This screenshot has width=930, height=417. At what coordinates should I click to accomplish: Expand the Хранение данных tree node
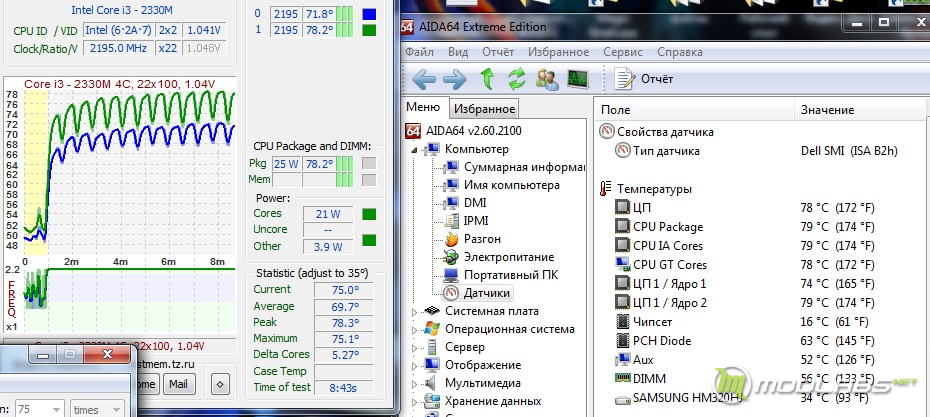tap(415, 402)
